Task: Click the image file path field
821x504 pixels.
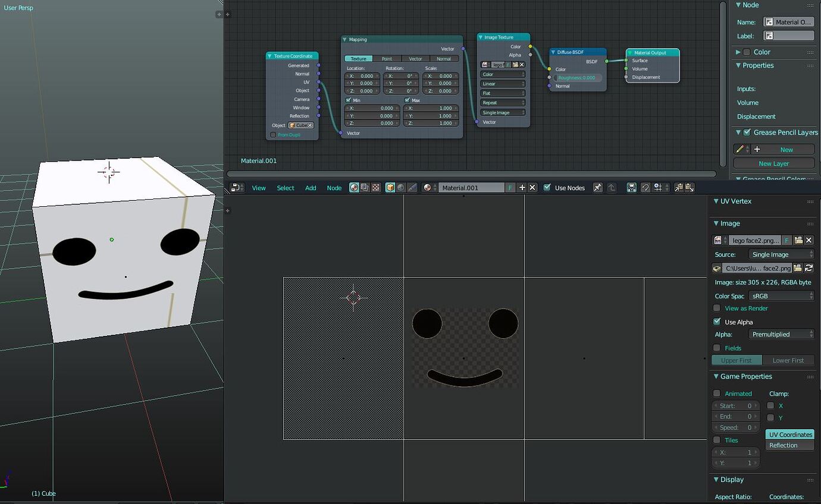Action: 757,268
